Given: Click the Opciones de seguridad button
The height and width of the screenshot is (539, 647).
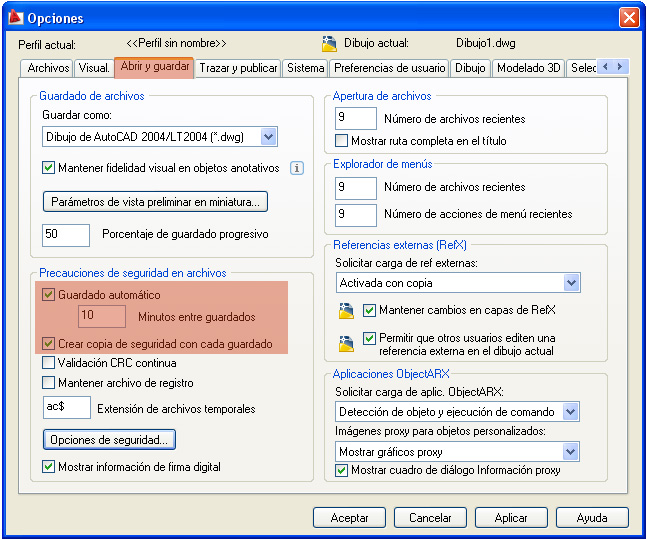Looking at the screenshot, I should [x=109, y=440].
